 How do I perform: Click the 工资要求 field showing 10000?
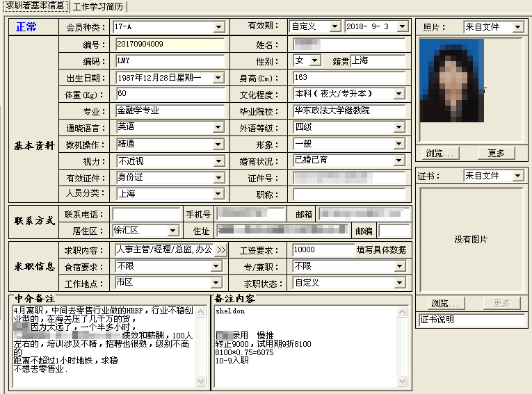pyautogui.click(x=323, y=250)
